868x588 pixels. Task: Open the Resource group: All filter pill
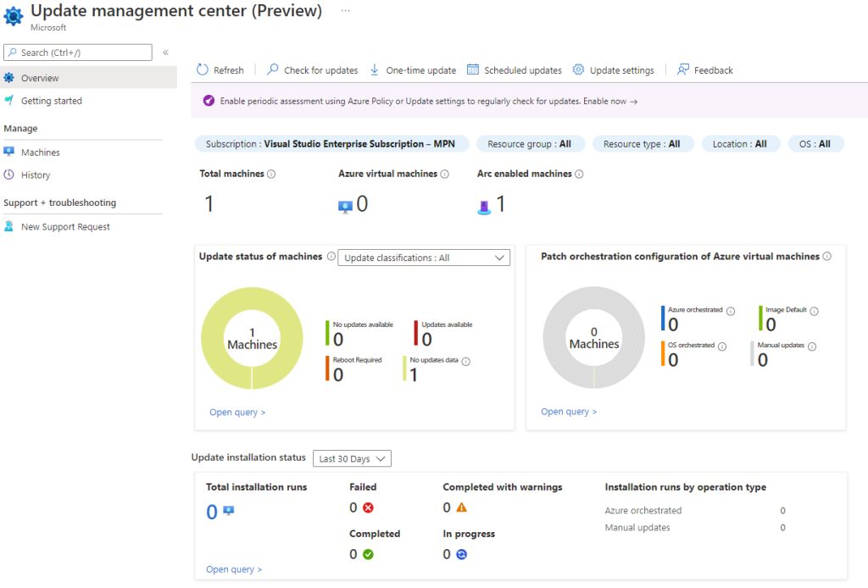coord(530,143)
